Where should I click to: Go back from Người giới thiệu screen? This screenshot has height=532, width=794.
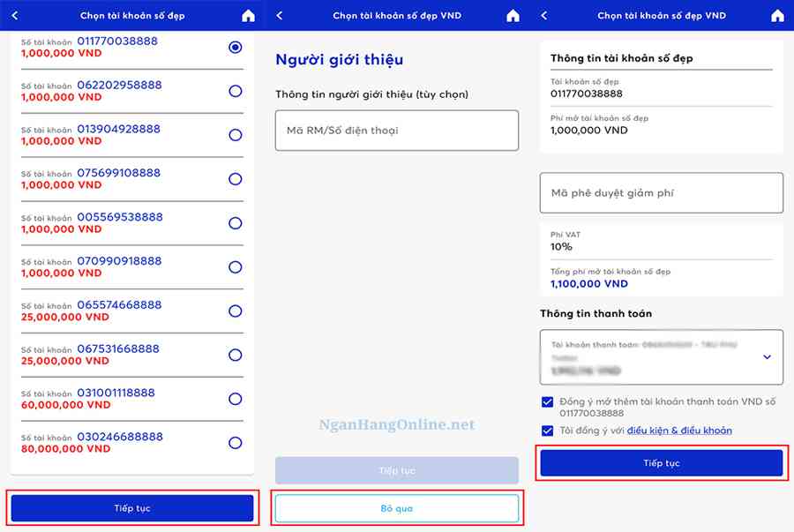coord(280,16)
